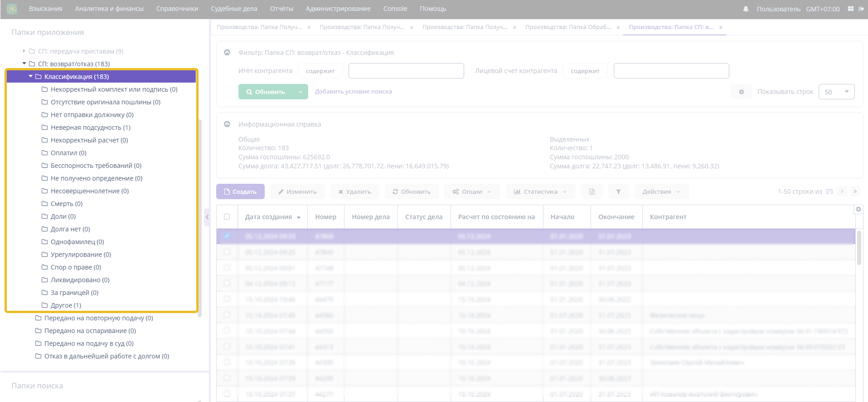Open the notifications bell
The width and height of the screenshot is (868, 402).
(746, 9)
